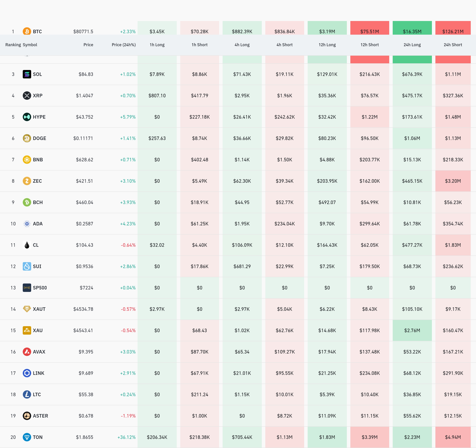Click ADA 4h Short value $234.04K

[x=285, y=224]
